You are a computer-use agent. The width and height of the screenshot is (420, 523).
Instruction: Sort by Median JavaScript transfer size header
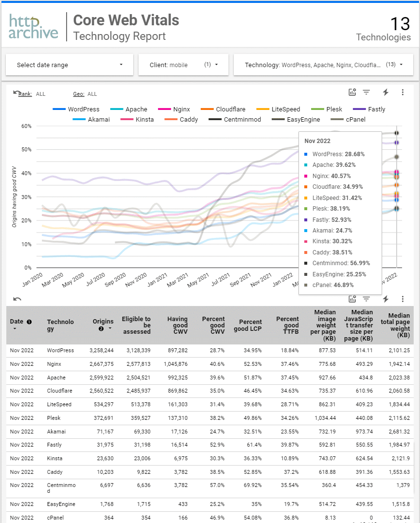tap(358, 325)
